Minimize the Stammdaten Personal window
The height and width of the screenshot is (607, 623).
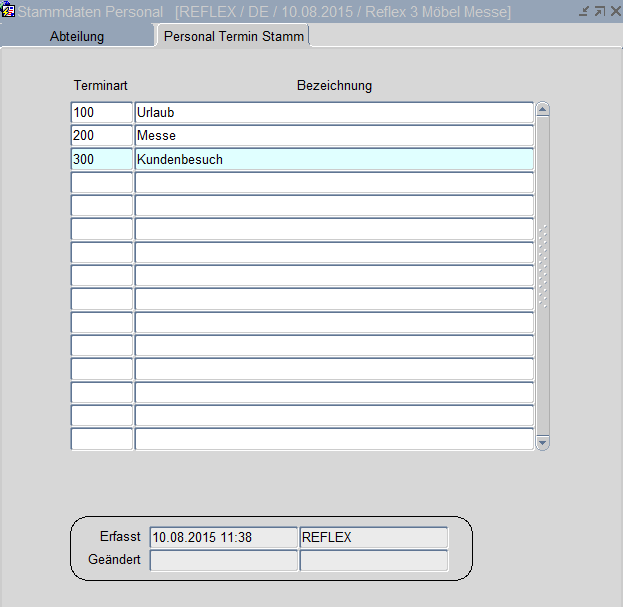pyautogui.click(x=584, y=11)
